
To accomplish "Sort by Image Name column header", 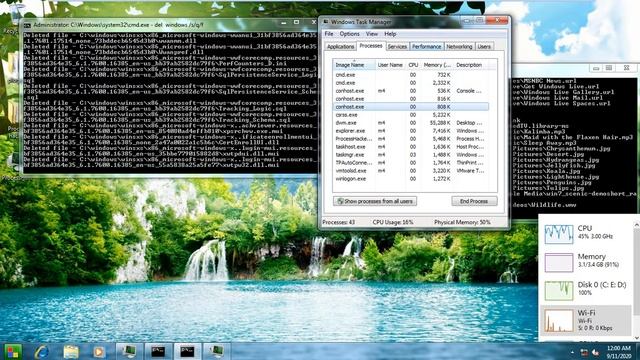I will point(354,65).
